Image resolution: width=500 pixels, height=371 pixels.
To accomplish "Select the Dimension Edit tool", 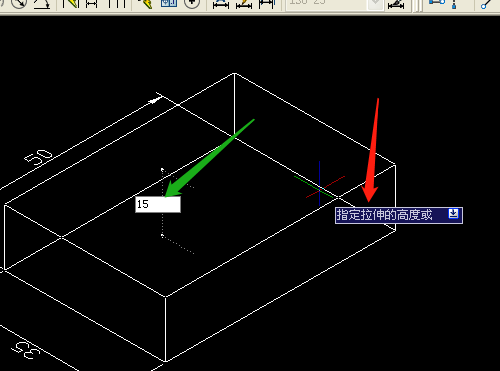I will pyautogui.click(x=221, y=4).
